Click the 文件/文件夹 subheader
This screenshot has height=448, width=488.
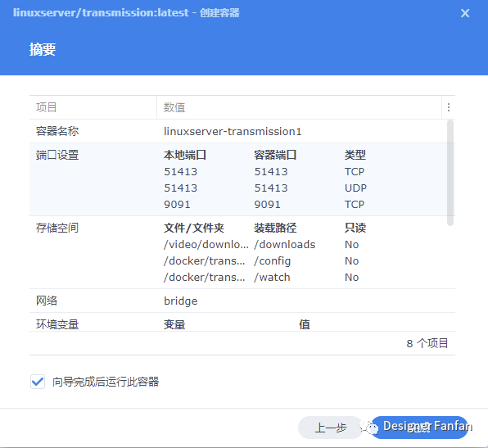coord(194,228)
